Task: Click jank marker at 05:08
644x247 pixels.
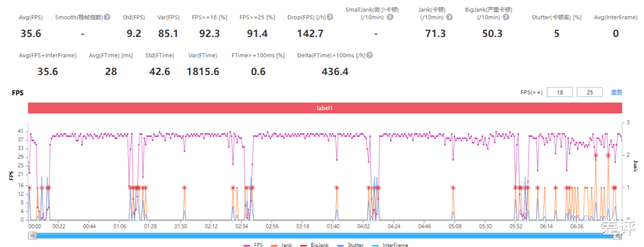Action: click(x=453, y=187)
